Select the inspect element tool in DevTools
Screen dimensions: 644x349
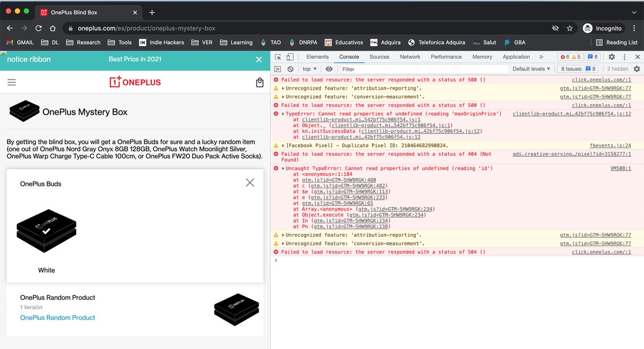click(x=277, y=56)
